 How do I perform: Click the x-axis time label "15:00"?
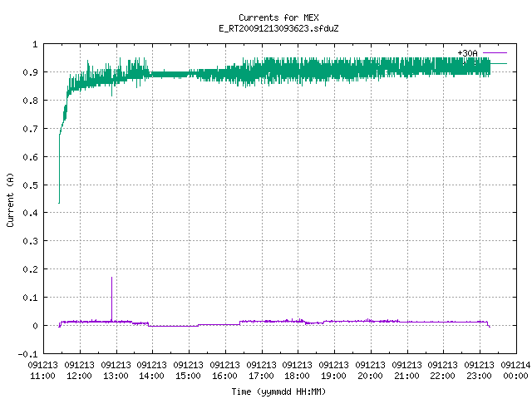click(189, 376)
